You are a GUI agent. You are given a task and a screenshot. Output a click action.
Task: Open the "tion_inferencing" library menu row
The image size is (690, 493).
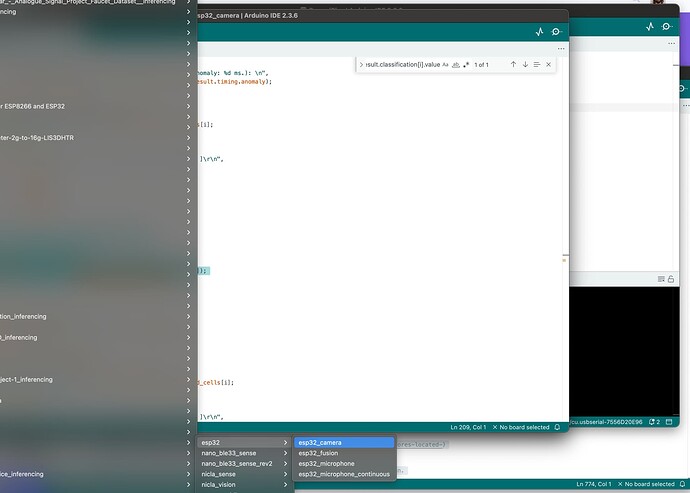98,316
